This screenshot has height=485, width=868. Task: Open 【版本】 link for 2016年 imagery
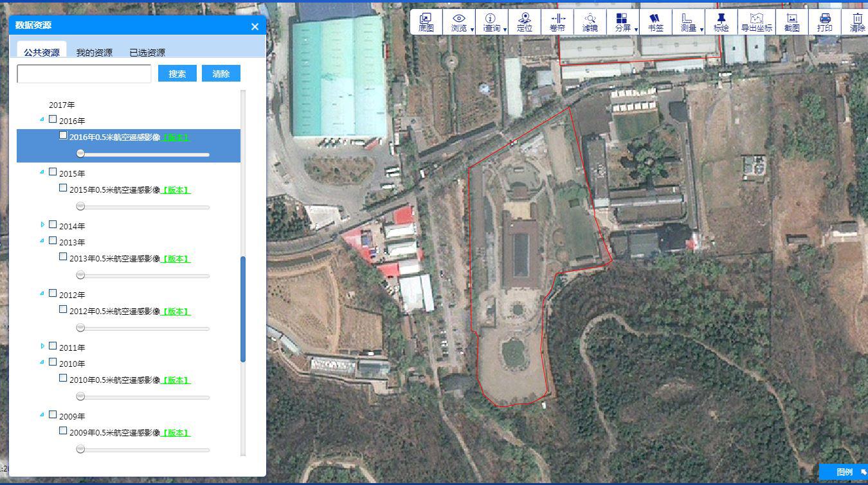click(176, 137)
